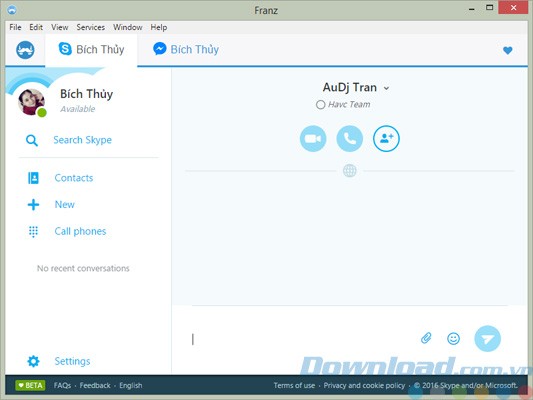This screenshot has height=400, width=533.
Task: Open the emoticon picker smiley
Action: 453,338
